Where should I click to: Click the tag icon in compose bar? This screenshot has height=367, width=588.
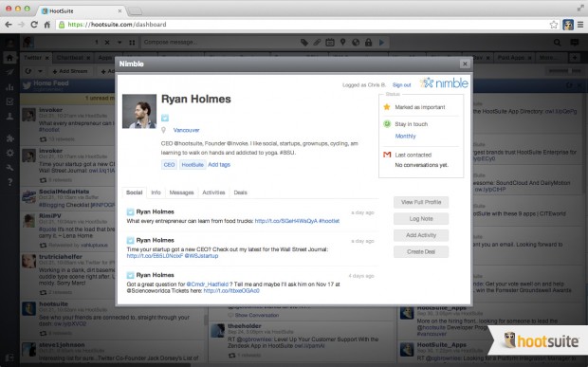tap(304, 43)
